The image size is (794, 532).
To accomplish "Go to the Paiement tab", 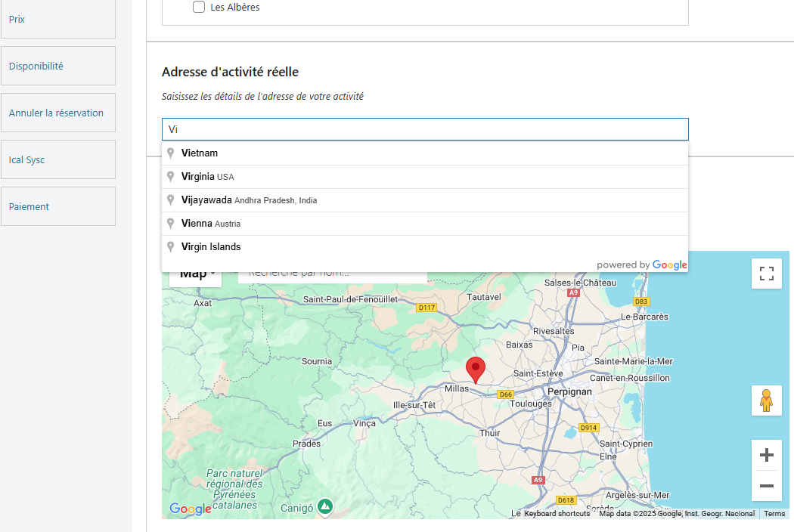I will [58, 206].
